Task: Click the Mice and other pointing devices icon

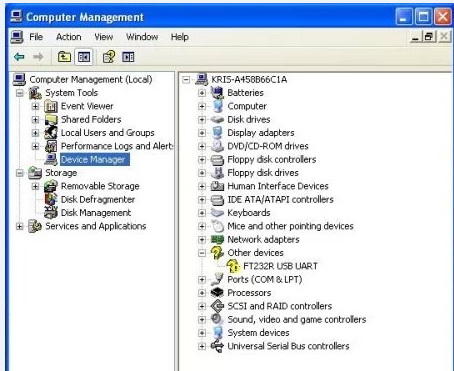Action: point(217,226)
